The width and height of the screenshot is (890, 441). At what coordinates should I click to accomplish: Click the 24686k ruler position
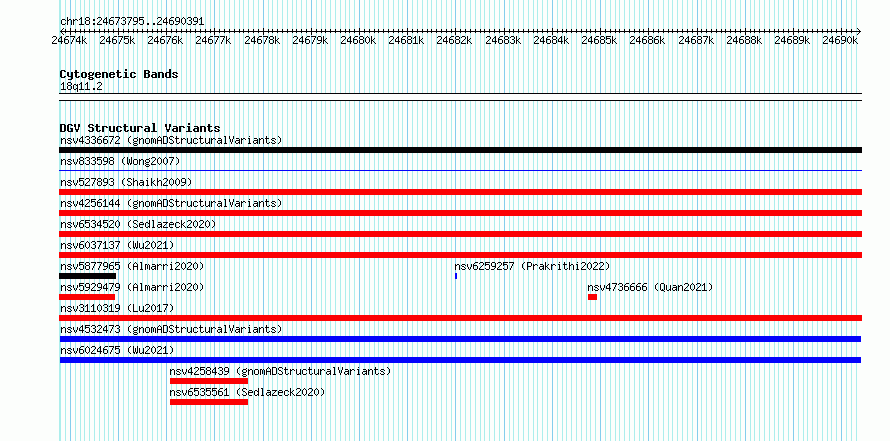[647, 41]
